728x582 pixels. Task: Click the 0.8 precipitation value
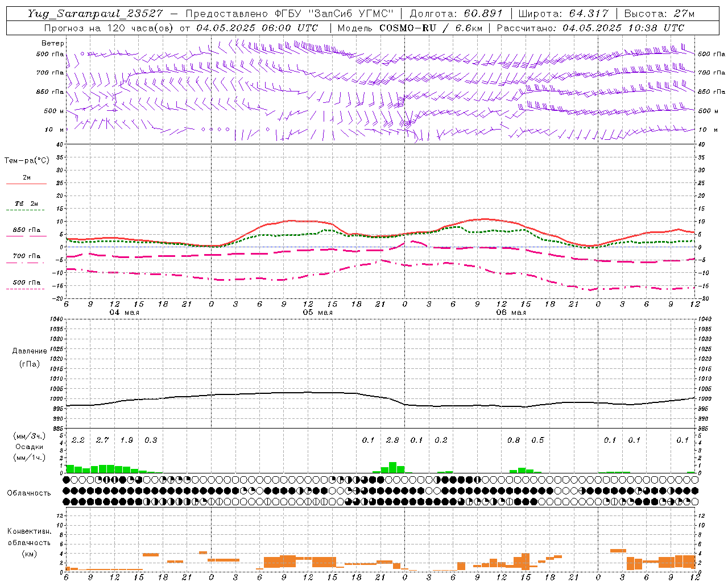[x=514, y=440]
